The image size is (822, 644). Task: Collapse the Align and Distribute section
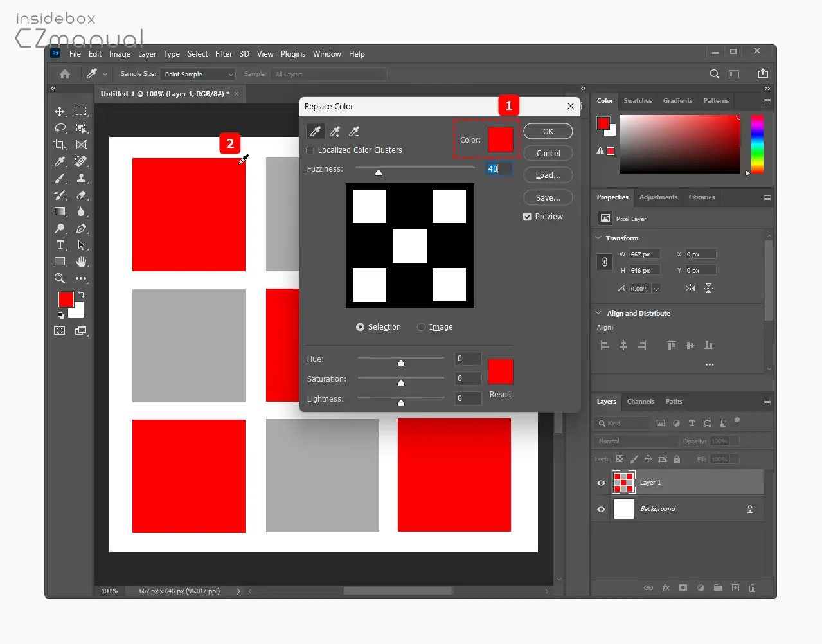click(x=599, y=313)
